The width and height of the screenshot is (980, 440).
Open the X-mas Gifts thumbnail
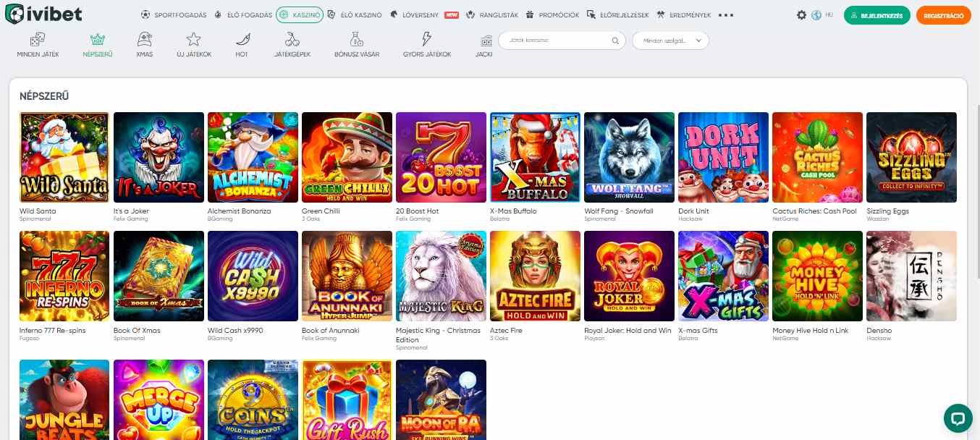click(723, 276)
